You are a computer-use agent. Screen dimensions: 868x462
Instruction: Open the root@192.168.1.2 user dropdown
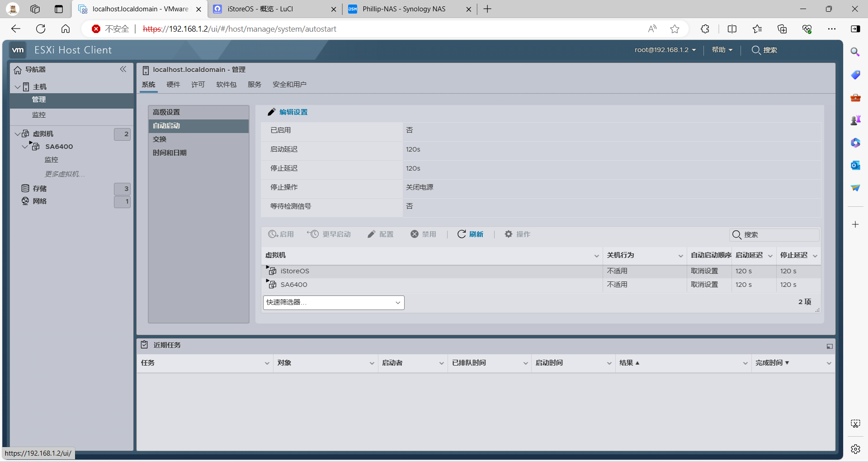tap(665, 50)
